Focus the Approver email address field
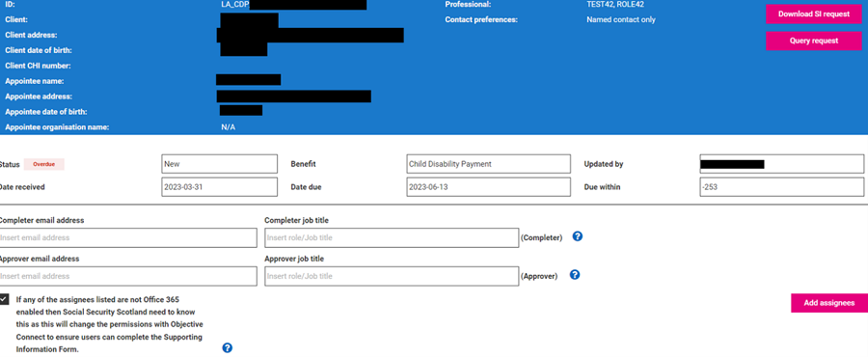The width and height of the screenshot is (868, 357). point(128,276)
